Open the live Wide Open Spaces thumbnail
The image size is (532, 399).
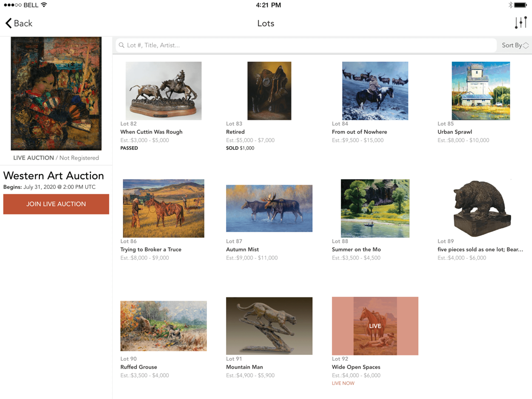point(375,326)
